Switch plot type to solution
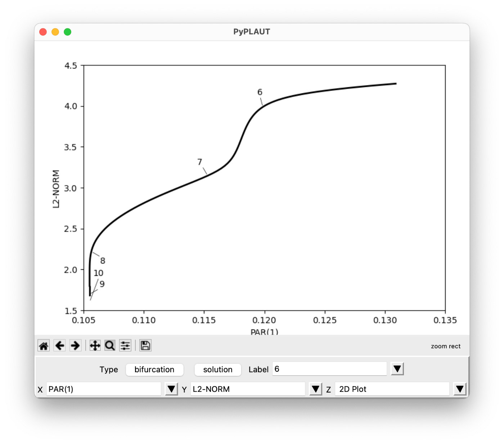504x444 pixels. (x=217, y=370)
